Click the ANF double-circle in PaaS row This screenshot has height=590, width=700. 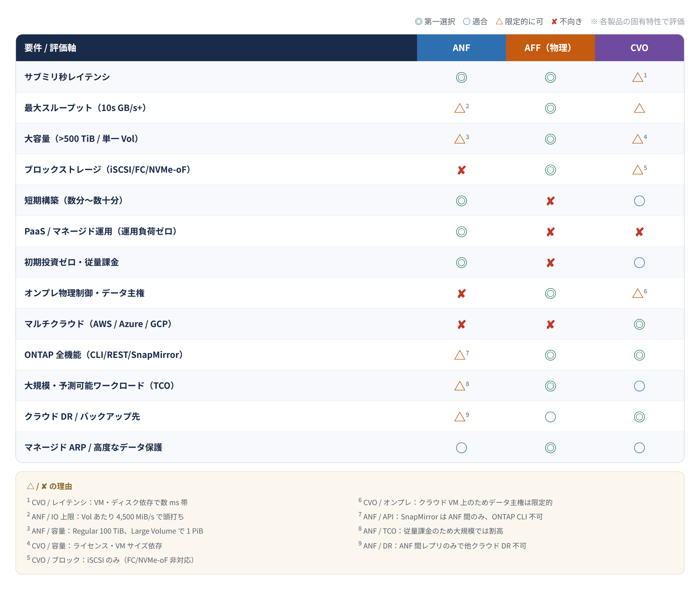[x=461, y=231]
